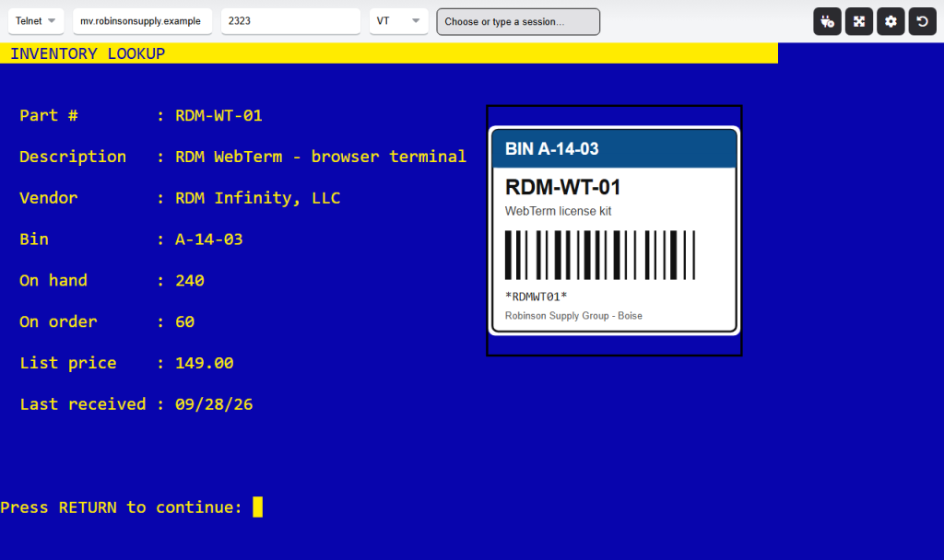Click the 'Press RETURN to continue:' prompt
Screen dimensions: 944x560
pyautogui.click(x=121, y=507)
